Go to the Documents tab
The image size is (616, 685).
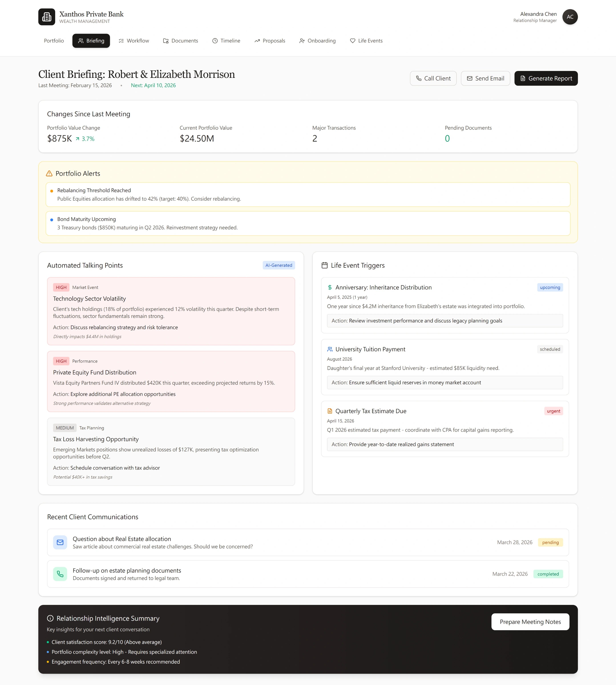tap(180, 41)
